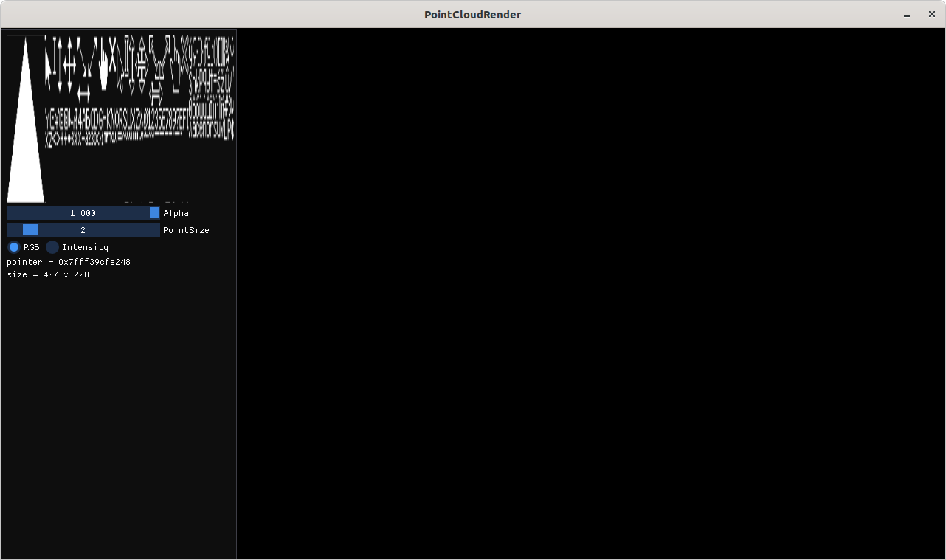
Task: Click the size = 407 x 228 text
Action: click(48, 274)
